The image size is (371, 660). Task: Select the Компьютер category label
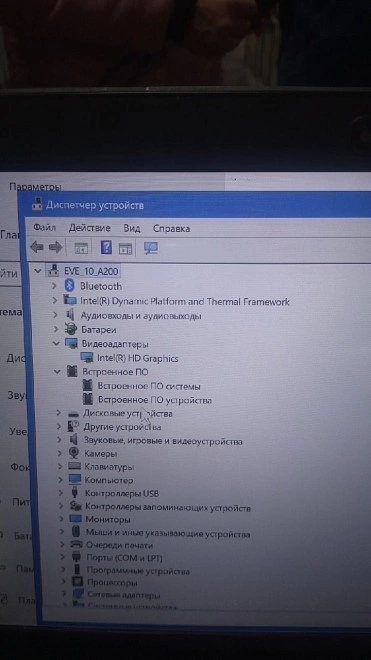pyautogui.click(x=109, y=480)
